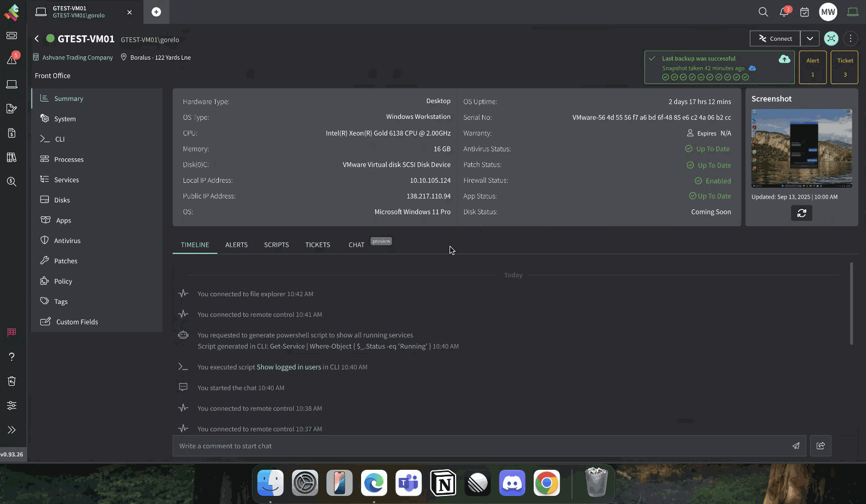Viewport: 866px width, 504px height.
Task: Expand the left sidebar with double chevron
Action: 11,430
